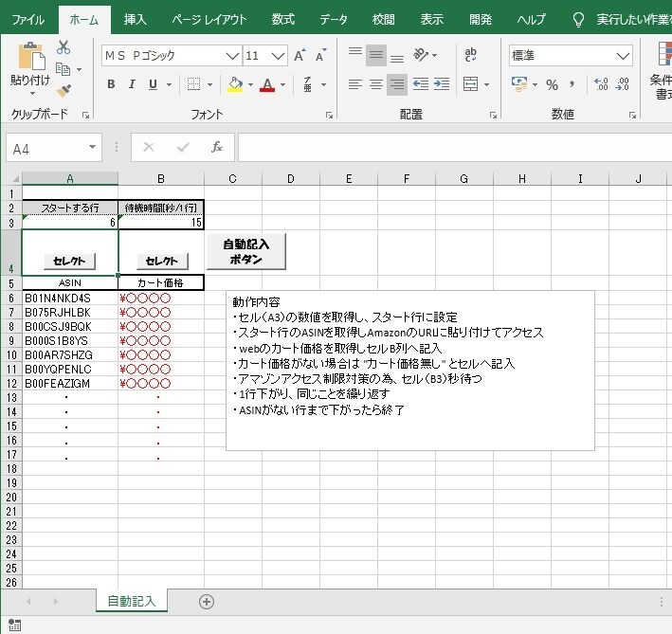Click the 自動記入ボタン macro button

pos(246,251)
